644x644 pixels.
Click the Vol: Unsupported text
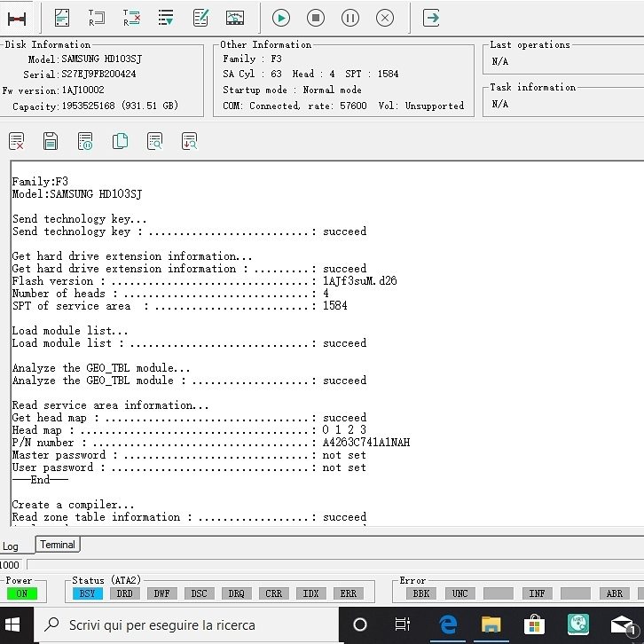(x=421, y=106)
